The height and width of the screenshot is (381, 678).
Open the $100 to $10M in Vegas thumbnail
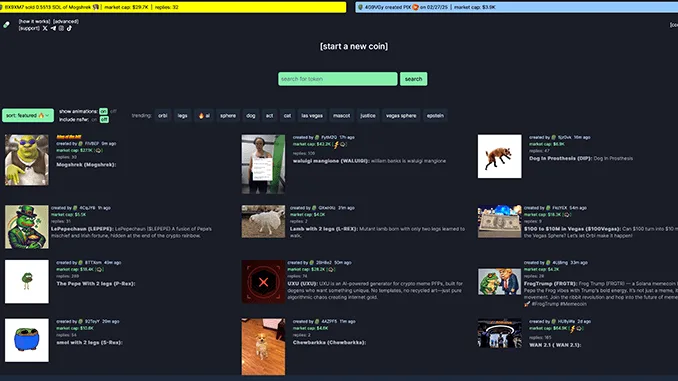tap(499, 221)
